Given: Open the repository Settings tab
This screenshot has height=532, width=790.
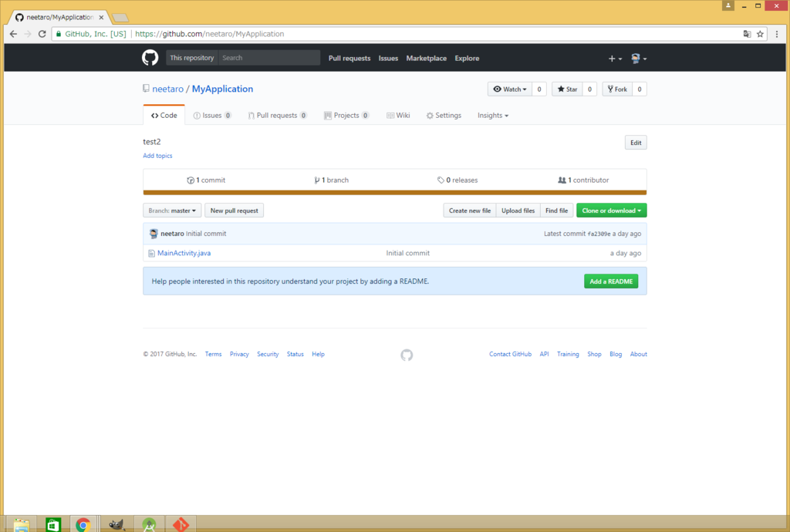Looking at the screenshot, I should click(444, 115).
